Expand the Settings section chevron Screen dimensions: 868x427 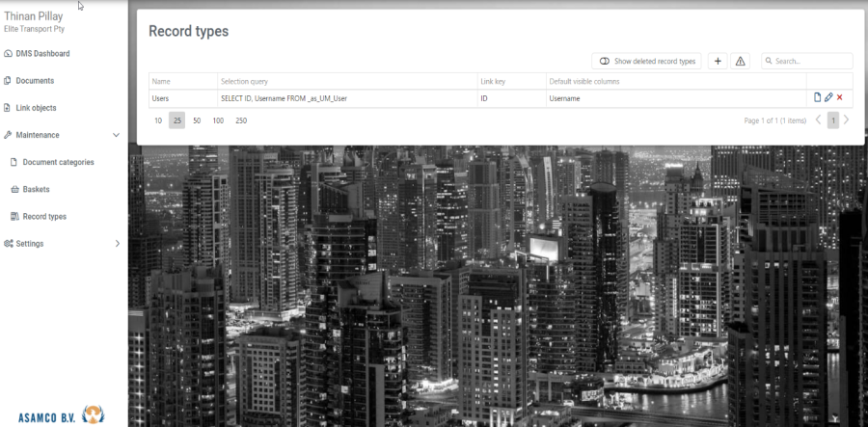(117, 243)
